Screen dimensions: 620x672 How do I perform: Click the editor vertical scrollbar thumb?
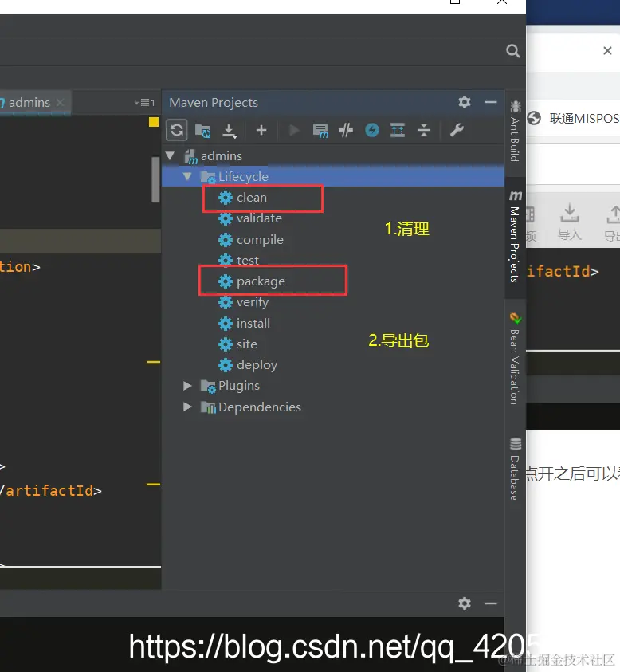[x=155, y=179]
